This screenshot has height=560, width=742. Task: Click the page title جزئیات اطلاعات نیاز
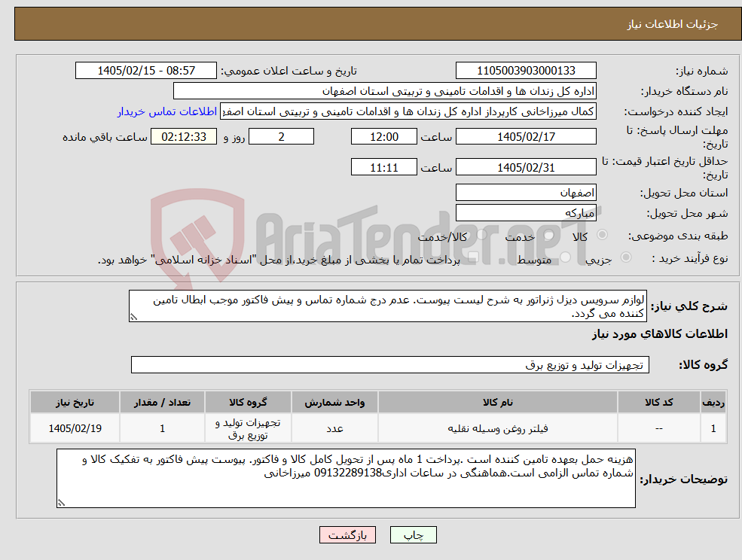click(673, 24)
